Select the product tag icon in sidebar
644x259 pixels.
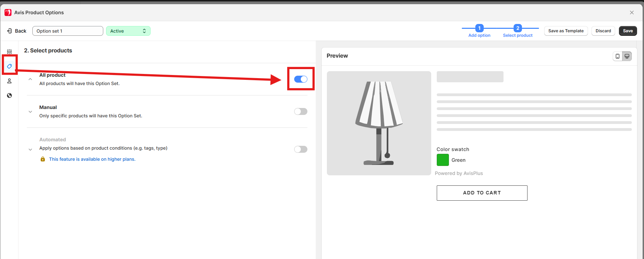coord(9,66)
